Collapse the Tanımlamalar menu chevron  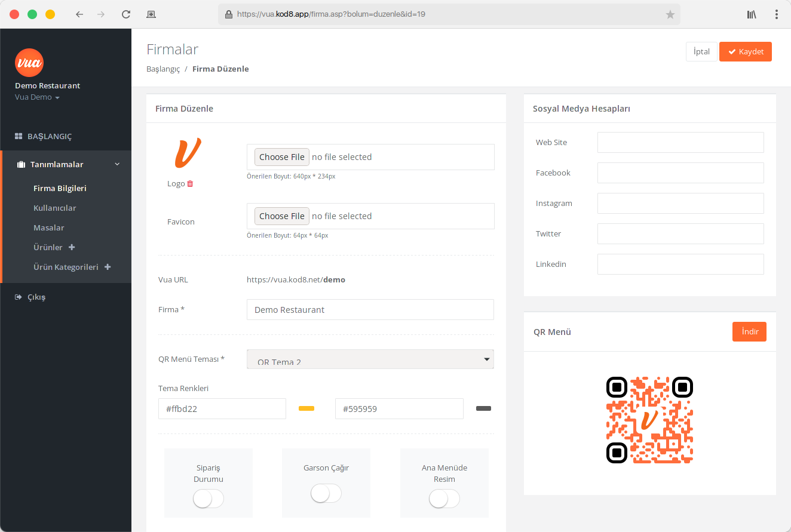117,164
